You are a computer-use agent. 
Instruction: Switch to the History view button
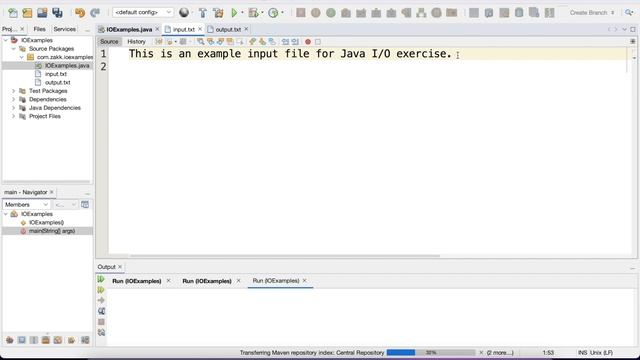(x=136, y=42)
